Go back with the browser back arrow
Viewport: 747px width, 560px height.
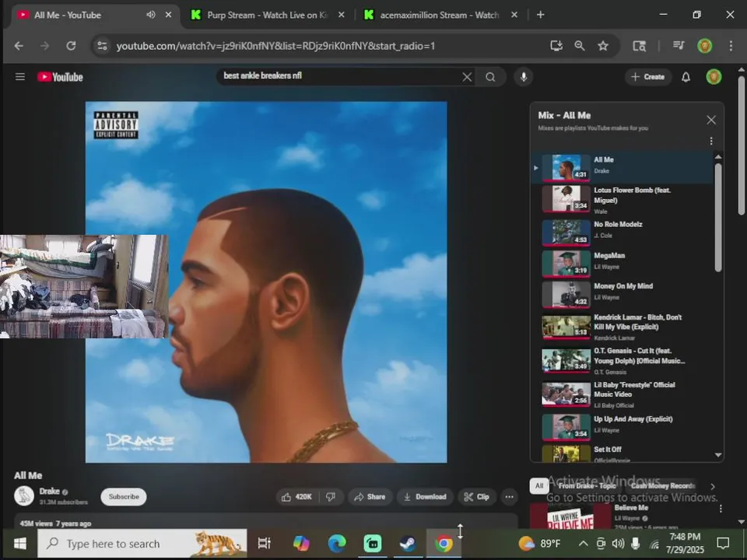pyautogui.click(x=19, y=46)
